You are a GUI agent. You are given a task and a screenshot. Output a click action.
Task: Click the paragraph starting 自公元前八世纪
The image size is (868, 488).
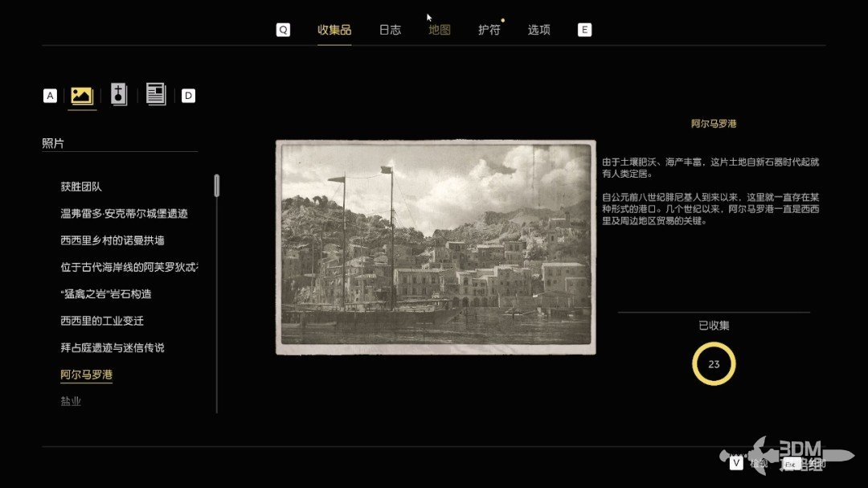pos(710,209)
